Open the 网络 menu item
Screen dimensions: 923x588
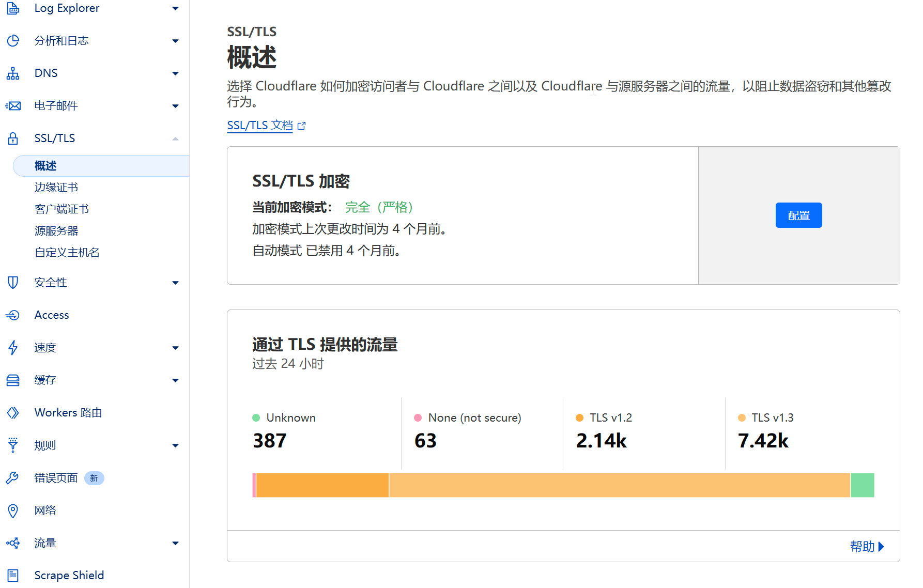click(x=45, y=510)
